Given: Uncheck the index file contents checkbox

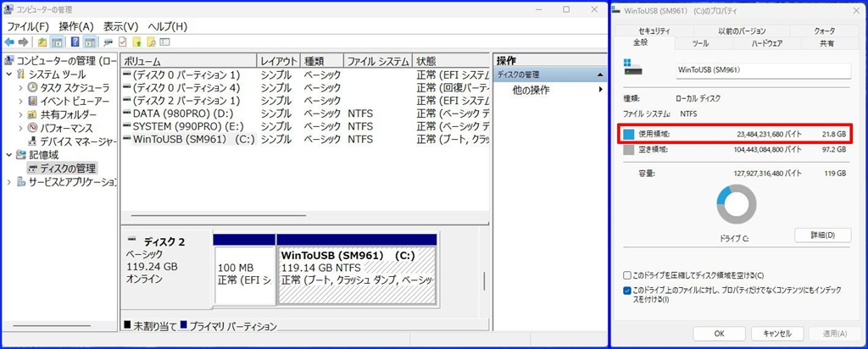Looking at the screenshot, I should (626, 290).
